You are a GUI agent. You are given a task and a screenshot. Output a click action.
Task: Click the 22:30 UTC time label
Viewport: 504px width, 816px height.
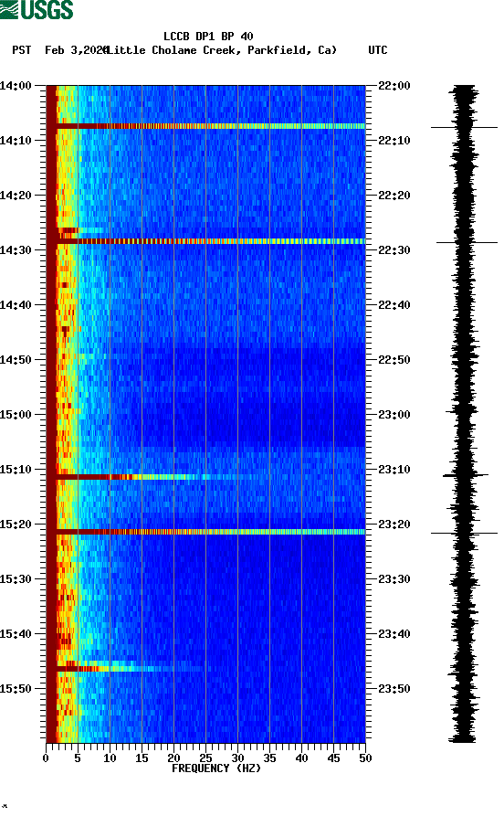[394, 249]
